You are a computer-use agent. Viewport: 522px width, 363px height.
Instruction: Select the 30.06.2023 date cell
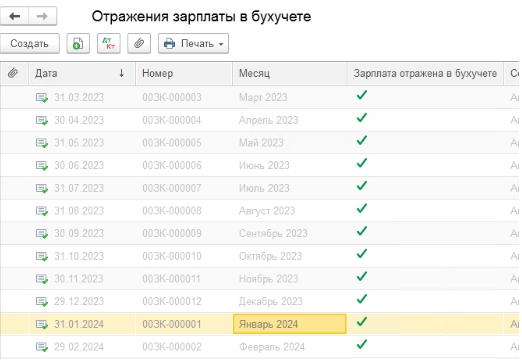[x=79, y=165]
